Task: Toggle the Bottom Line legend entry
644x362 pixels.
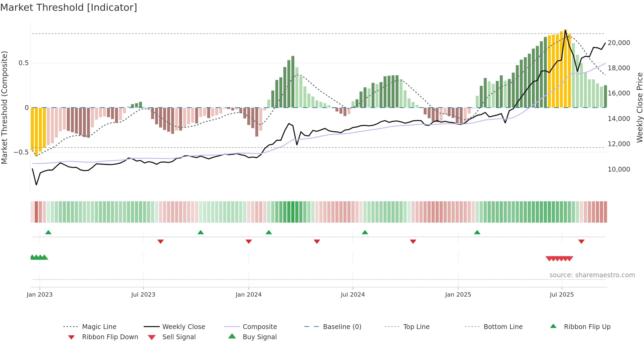Action: (x=494, y=327)
